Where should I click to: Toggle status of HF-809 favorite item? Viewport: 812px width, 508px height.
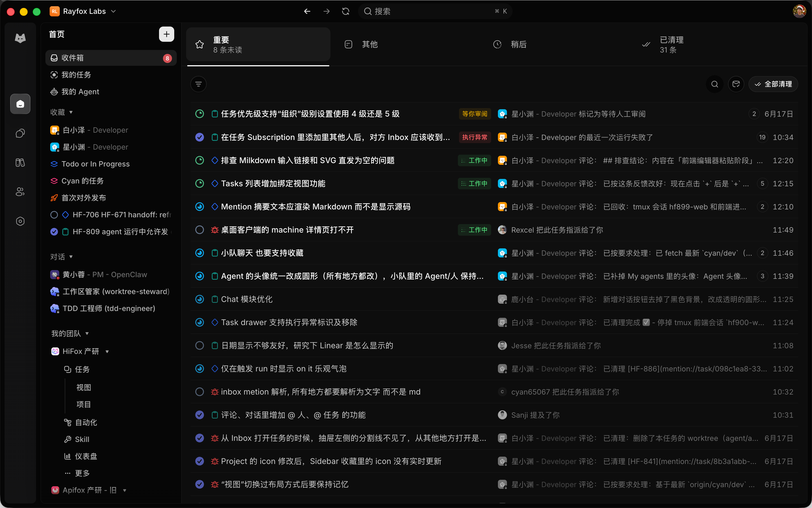[54, 232]
